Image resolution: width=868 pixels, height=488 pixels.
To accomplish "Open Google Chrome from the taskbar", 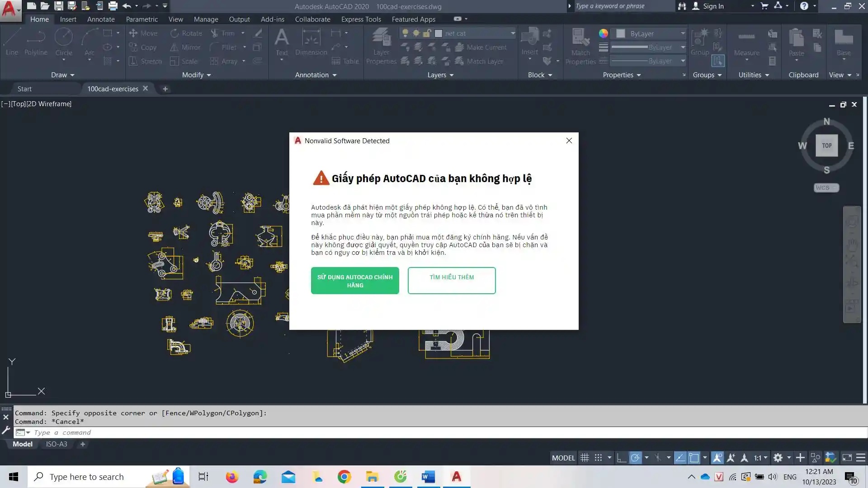I will [x=344, y=477].
